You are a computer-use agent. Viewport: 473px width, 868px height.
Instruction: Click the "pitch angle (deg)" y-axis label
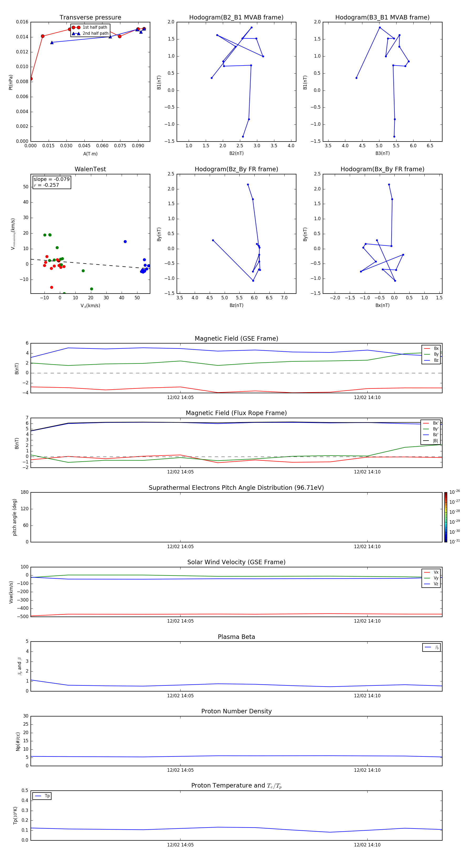pos(14,517)
